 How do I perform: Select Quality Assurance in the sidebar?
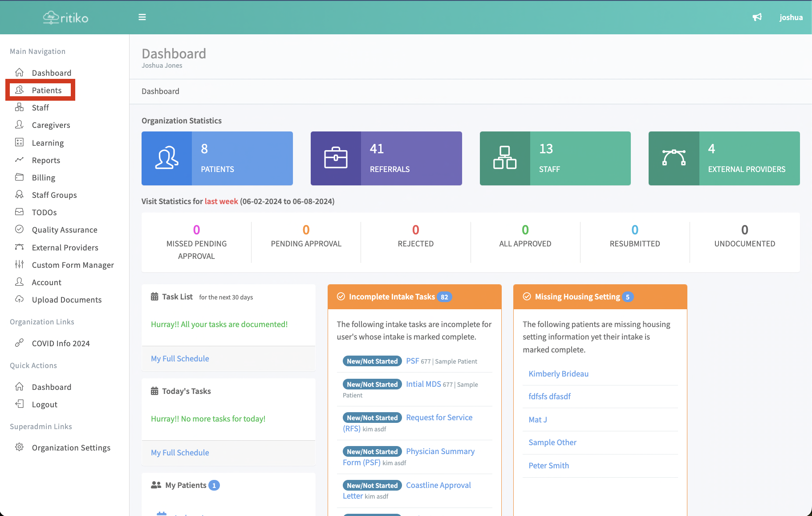[x=64, y=230]
